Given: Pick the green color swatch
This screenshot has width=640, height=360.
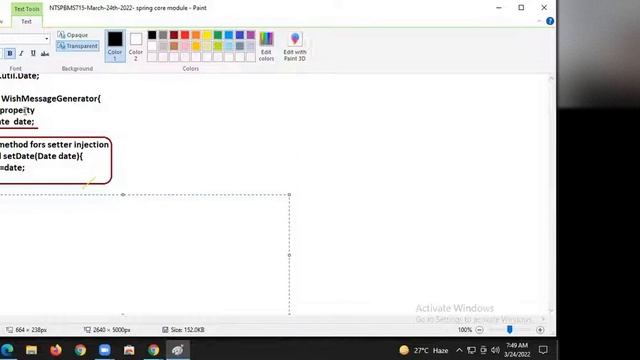Looking at the screenshot, I should (x=218, y=35).
